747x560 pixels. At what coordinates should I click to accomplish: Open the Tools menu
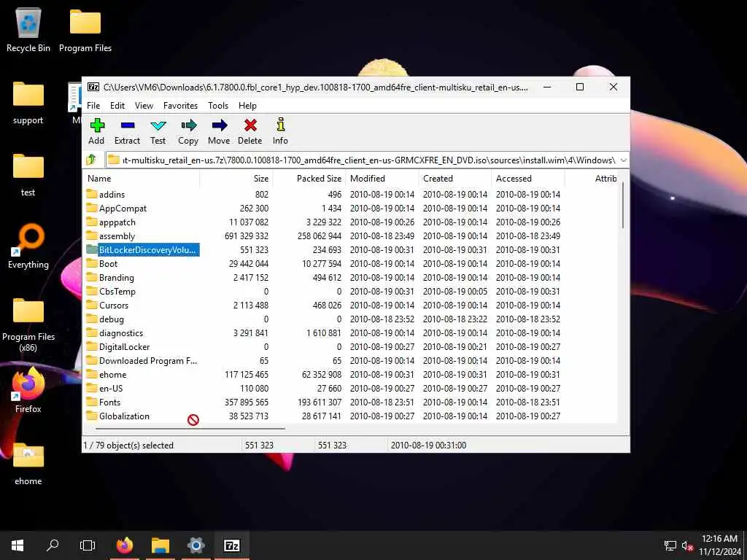tap(218, 106)
